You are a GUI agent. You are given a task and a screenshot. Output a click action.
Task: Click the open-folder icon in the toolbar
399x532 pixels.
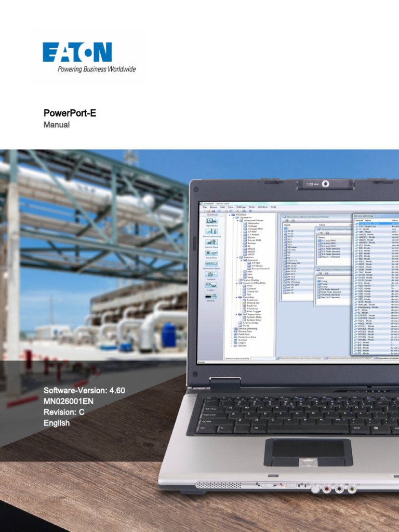tap(208, 211)
